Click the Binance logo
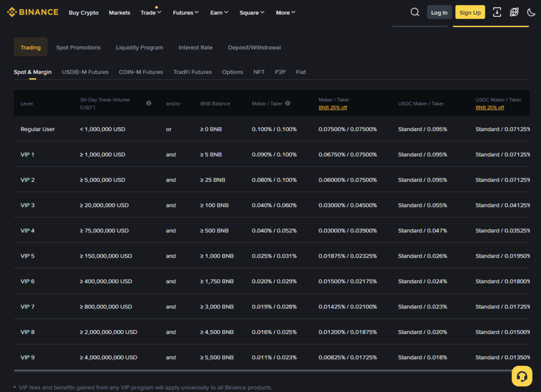Viewport: 541px width, 392px height. click(33, 12)
